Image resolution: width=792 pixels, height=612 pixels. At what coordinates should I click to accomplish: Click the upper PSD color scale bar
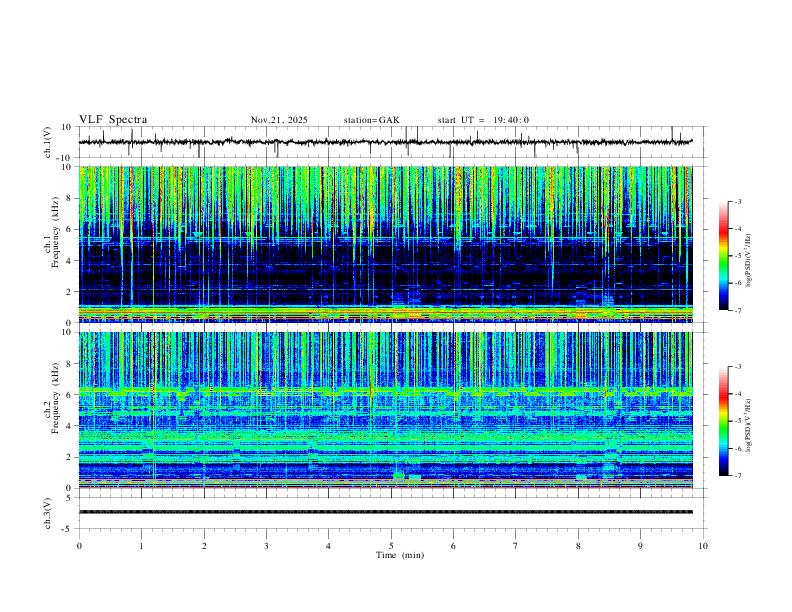pos(723,256)
